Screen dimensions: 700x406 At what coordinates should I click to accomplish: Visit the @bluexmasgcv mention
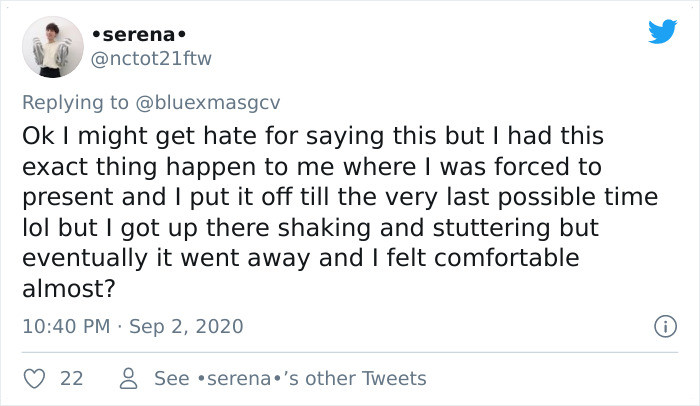point(207,102)
